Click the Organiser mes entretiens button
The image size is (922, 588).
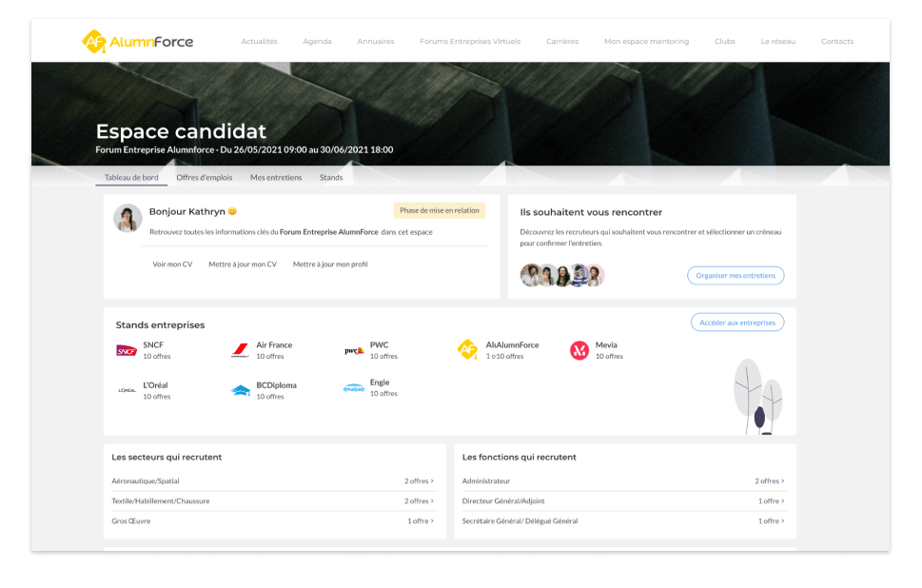point(736,275)
